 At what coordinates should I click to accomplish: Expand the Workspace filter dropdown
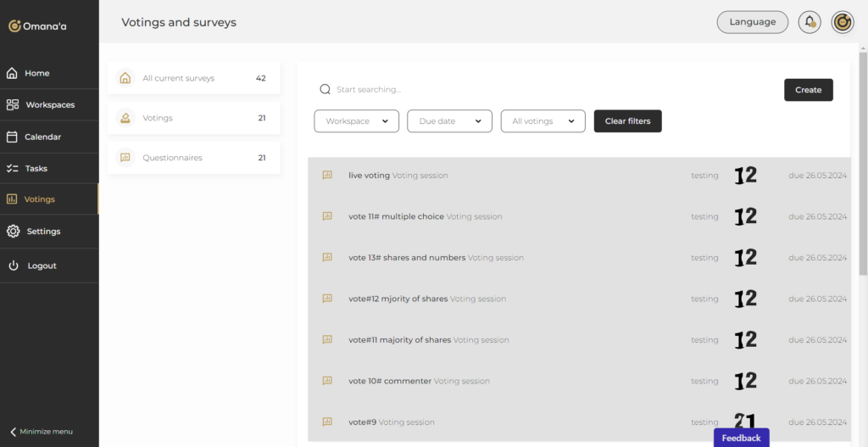click(356, 121)
